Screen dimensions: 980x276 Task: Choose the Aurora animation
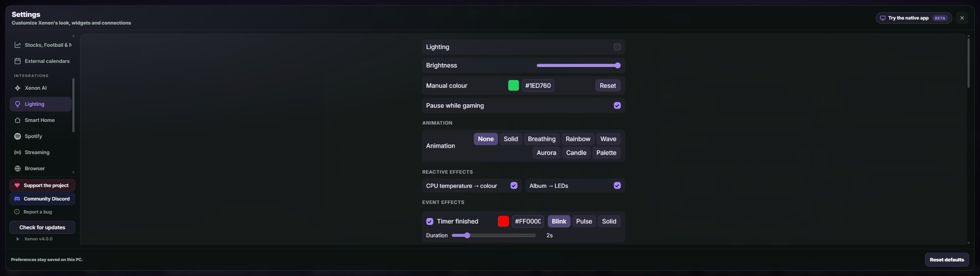tap(546, 153)
